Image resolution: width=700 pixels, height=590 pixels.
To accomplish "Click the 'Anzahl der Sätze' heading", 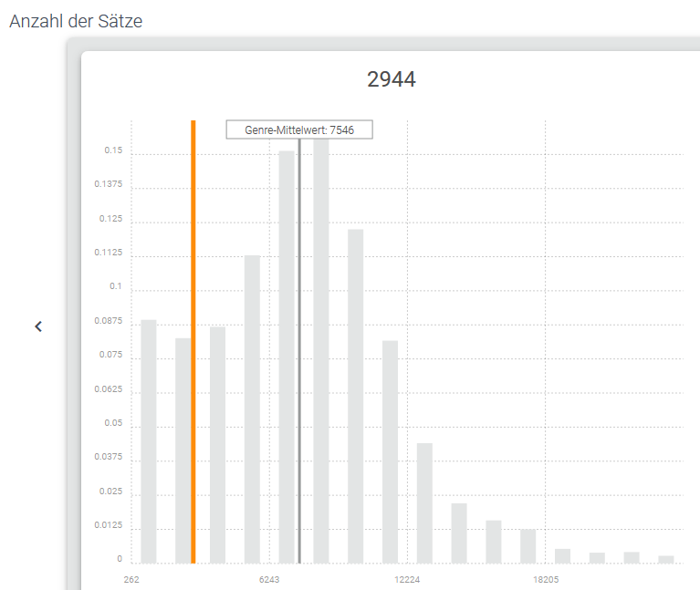I will [76, 21].
